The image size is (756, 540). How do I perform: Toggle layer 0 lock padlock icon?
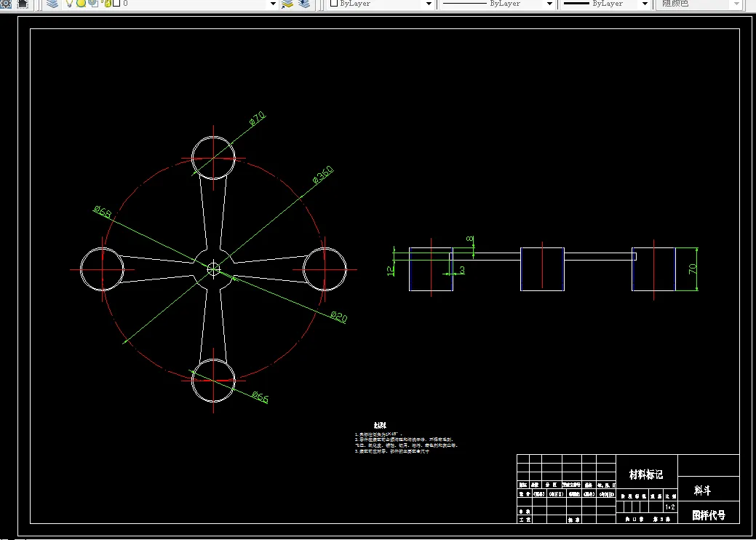click(106, 4)
